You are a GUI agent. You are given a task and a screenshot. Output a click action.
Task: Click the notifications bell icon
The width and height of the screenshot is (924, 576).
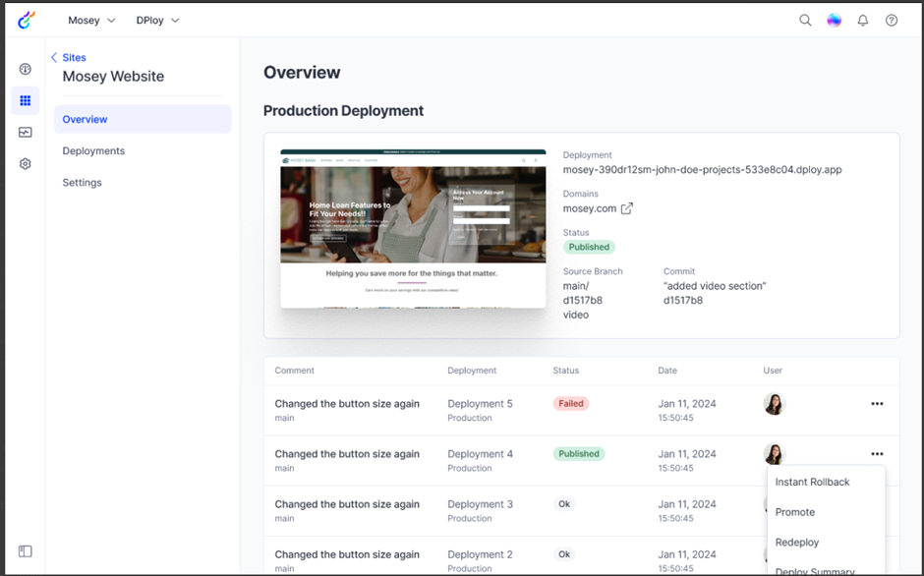coord(863,20)
